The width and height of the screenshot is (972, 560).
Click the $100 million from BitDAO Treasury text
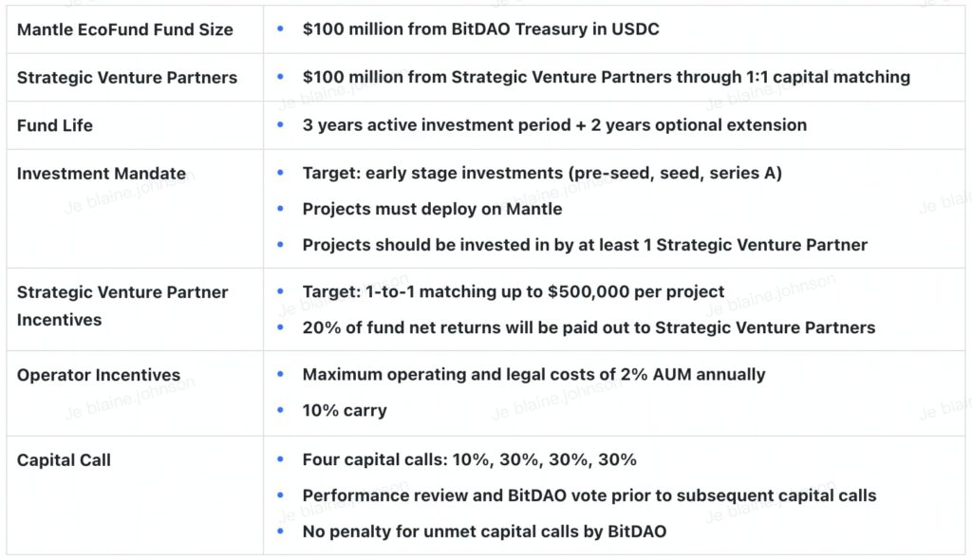[480, 29]
